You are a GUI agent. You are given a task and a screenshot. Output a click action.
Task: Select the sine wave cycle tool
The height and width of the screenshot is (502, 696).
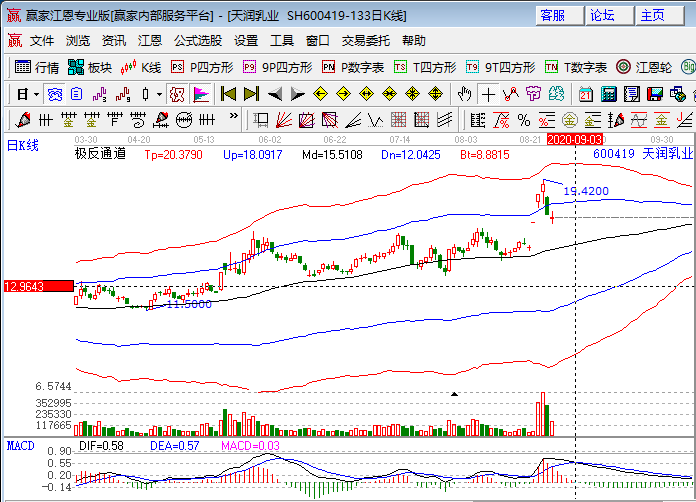pyautogui.click(x=639, y=120)
